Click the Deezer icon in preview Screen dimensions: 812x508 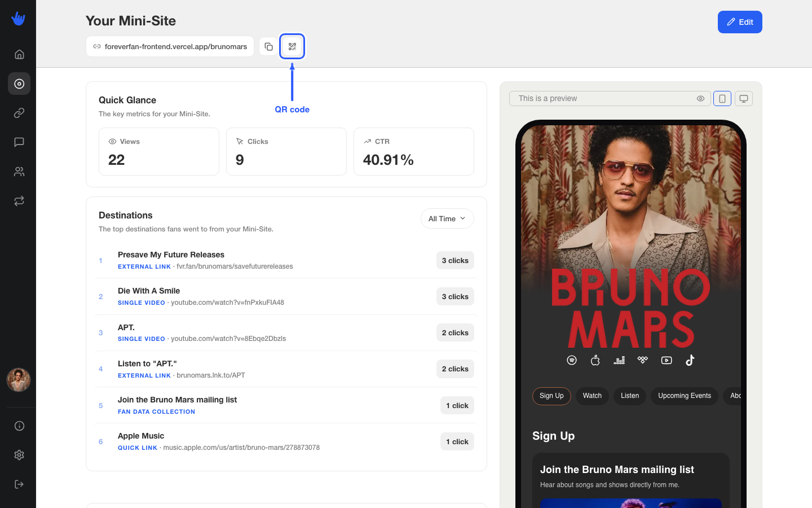[619, 360]
